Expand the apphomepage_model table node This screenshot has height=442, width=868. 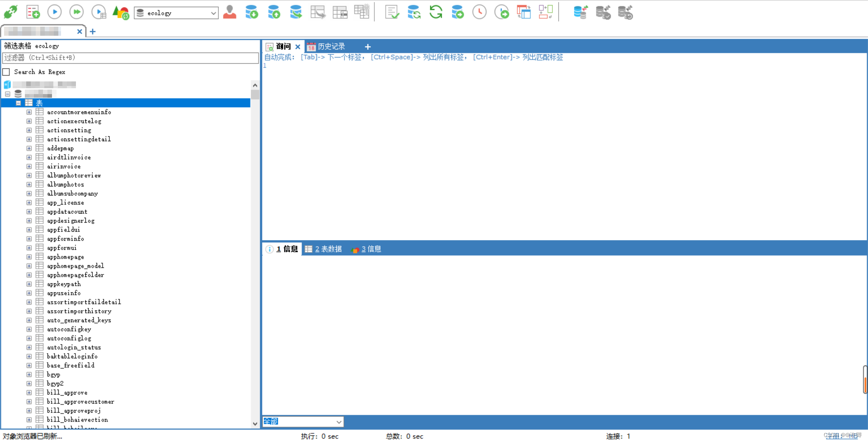click(x=29, y=266)
